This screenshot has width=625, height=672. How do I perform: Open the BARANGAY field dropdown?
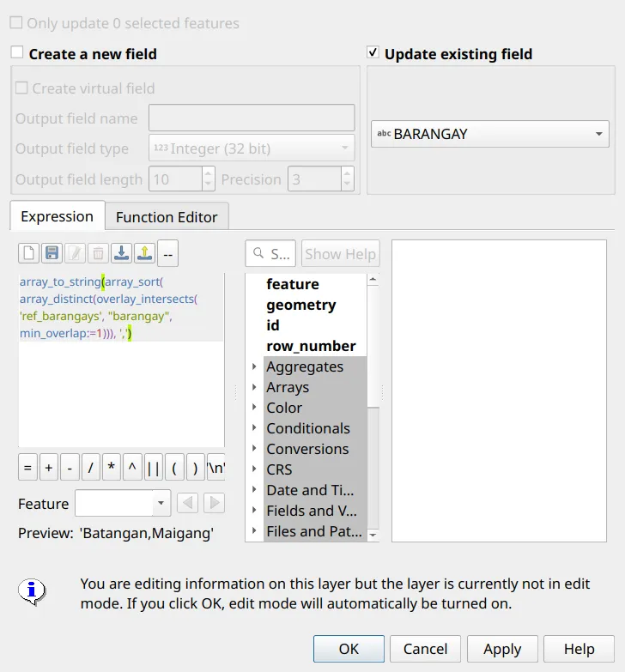click(x=490, y=134)
